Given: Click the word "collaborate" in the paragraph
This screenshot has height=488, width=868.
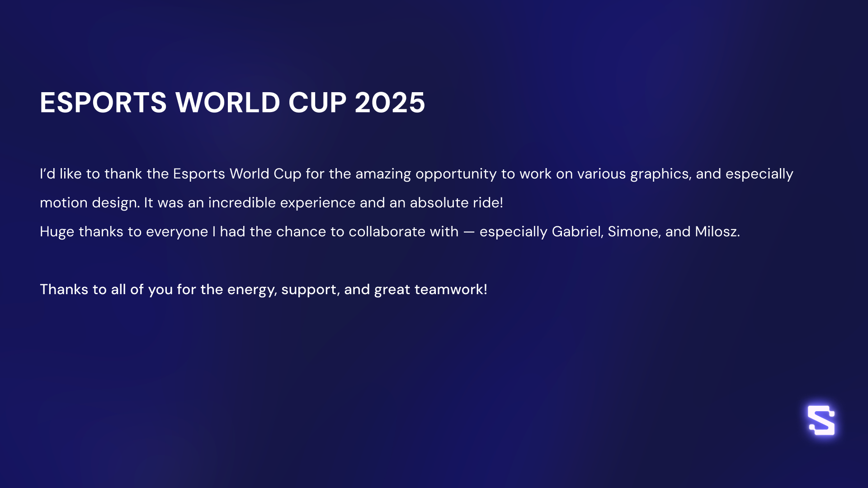Looking at the screenshot, I should tap(387, 232).
